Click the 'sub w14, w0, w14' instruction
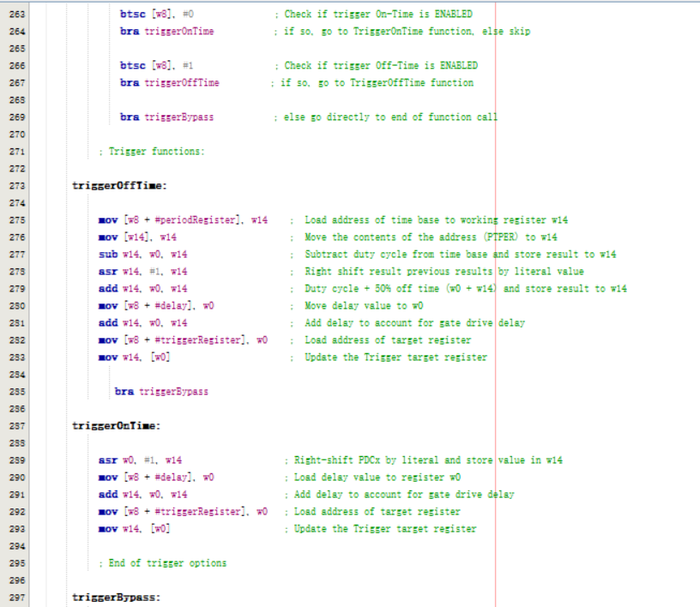 pyautogui.click(x=142, y=255)
